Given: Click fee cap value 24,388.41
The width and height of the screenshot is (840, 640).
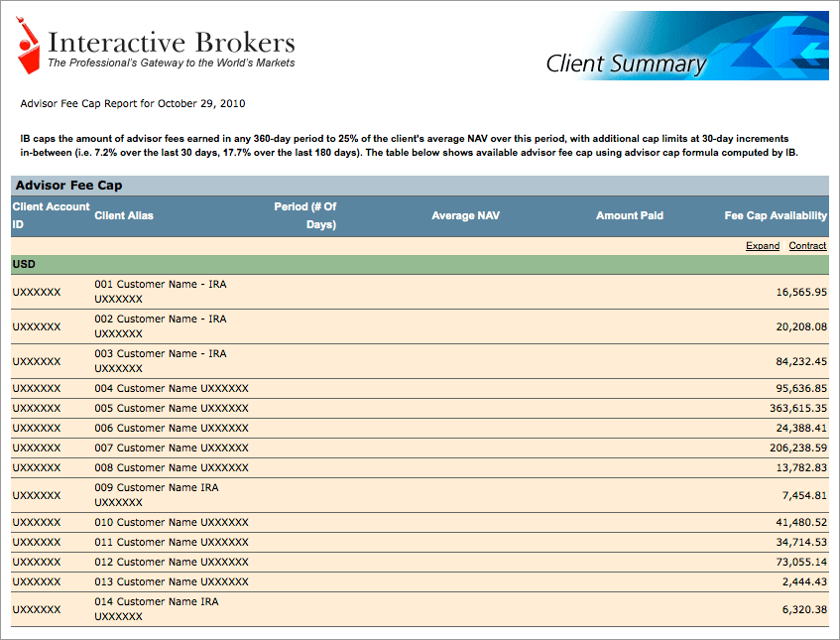Looking at the screenshot, I should tap(801, 428).
